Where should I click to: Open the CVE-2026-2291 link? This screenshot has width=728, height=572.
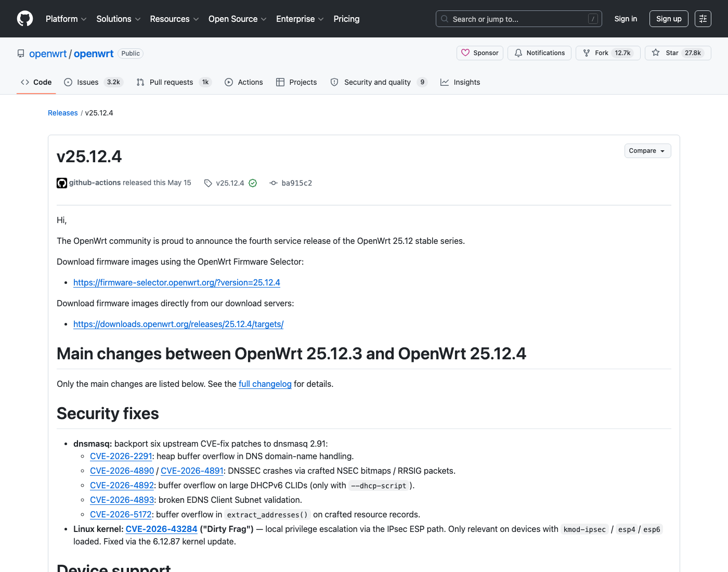tap(121, 456)
